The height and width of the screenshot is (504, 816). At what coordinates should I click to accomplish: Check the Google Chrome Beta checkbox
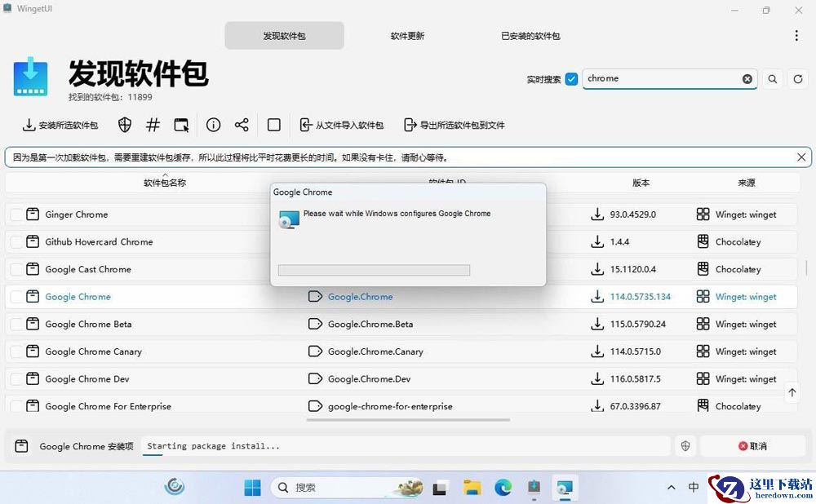click(17, 324)
